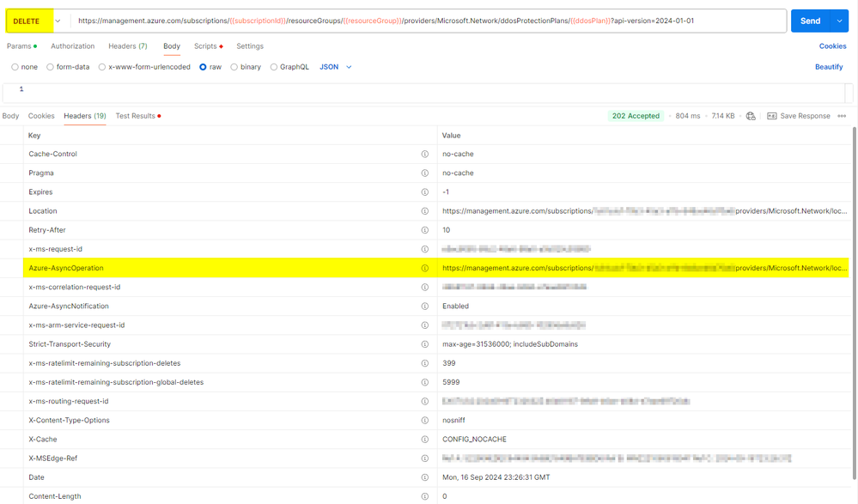This screenshot has height=504, width=858.
Task: Click the info icon in the Date row
Action: coord(424,477)
